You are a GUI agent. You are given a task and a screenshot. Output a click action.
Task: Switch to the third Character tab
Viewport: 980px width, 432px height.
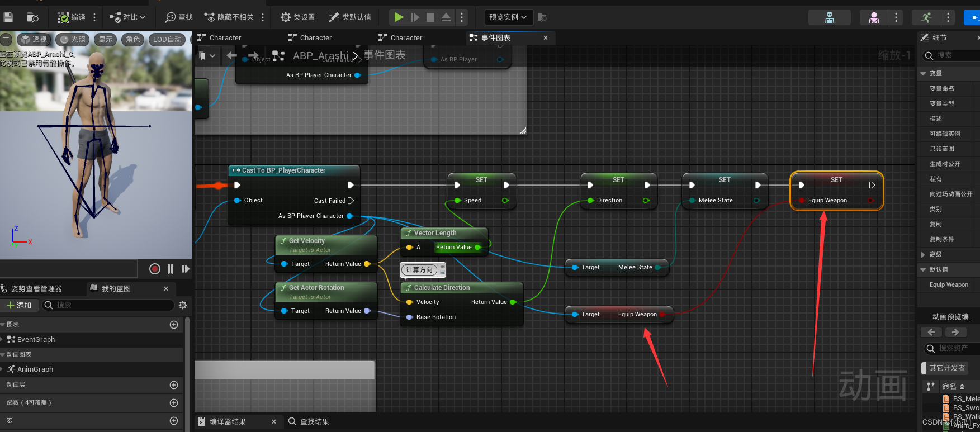(406, 37)
